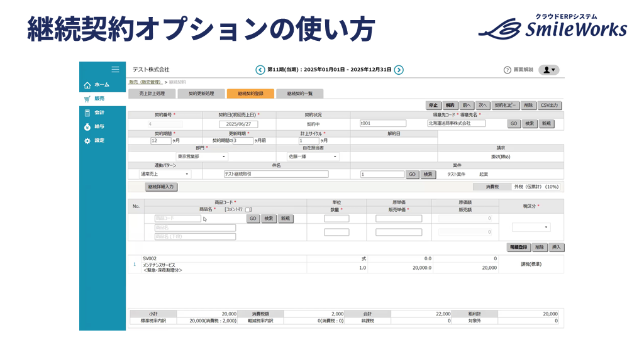Select detail row number 1
This screenshot has height=362, width=644.
[135, 265]
